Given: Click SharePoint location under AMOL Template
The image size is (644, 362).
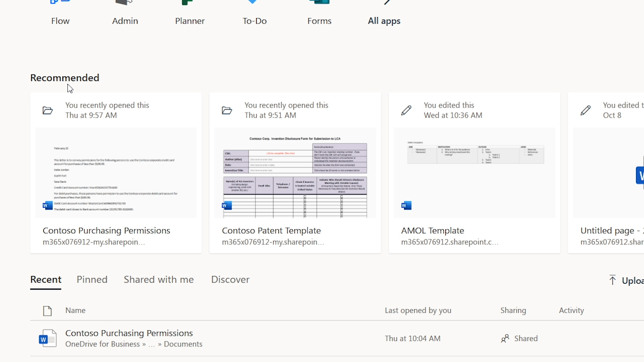Looking at the screenshot, I should tap(450, 242).
